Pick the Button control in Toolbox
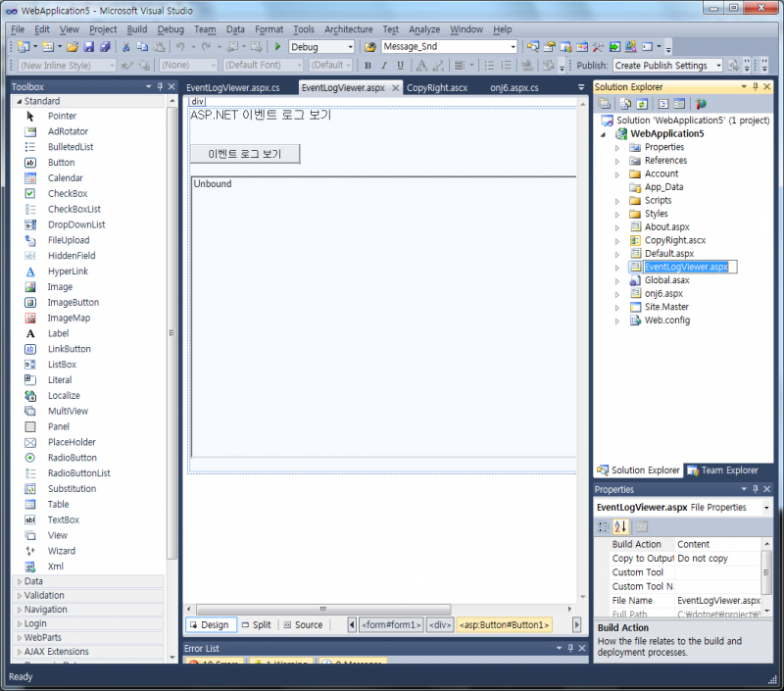This screenshot has width=784, height=691. tap(61, 163)
